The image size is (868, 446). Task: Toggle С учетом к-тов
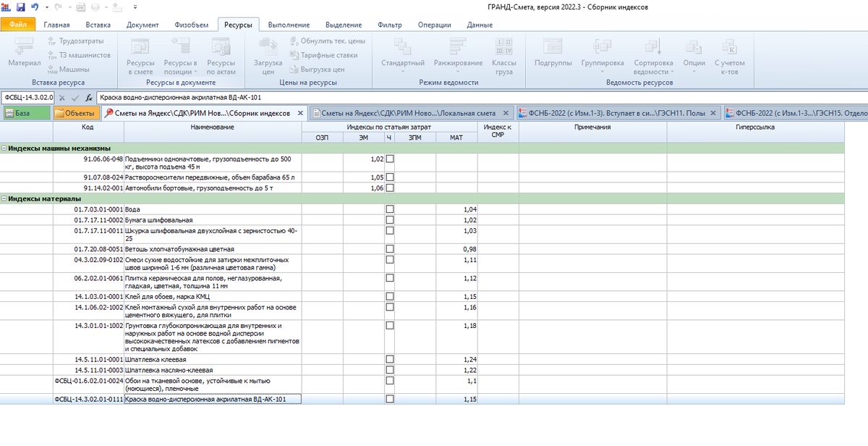729,56
